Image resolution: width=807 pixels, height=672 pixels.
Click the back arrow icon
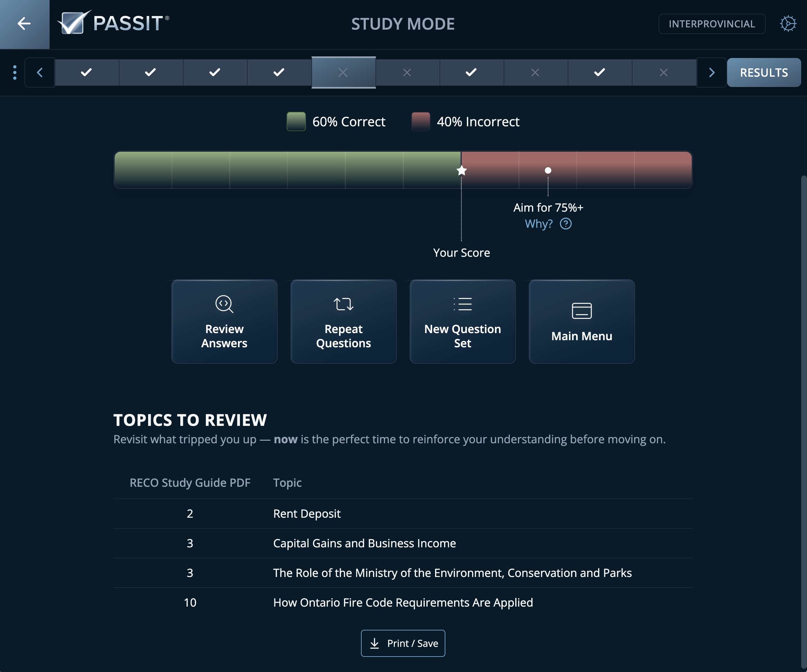(x=24, y=24)
